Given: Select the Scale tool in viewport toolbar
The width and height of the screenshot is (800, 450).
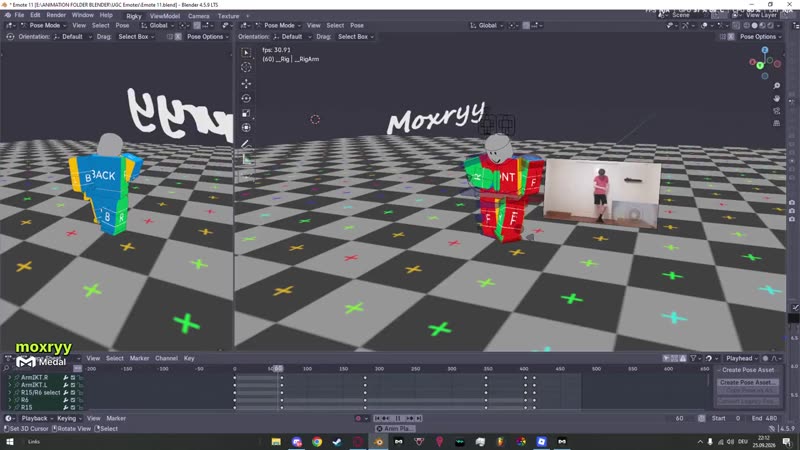Looking at the screenshot, I should 246,113.
